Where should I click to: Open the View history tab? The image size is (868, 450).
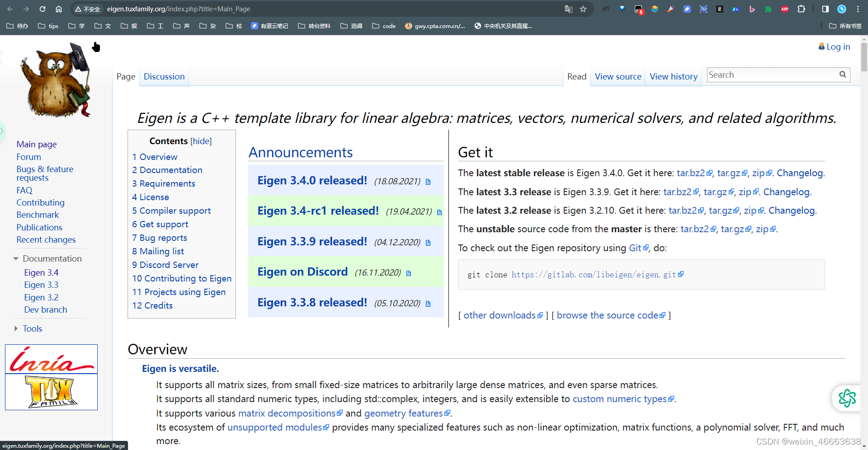pyautogui.click(x=673, y=76)
